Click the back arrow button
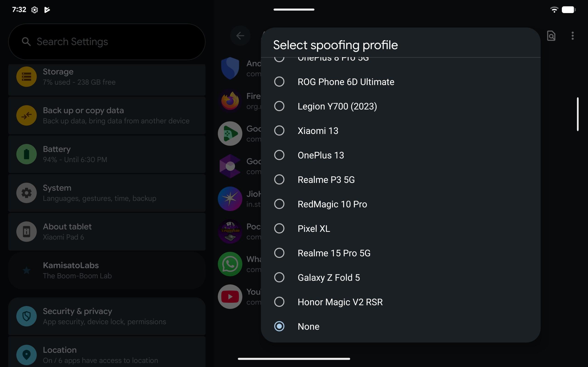This screenshot has height=367, width=588. click(240, 36)
